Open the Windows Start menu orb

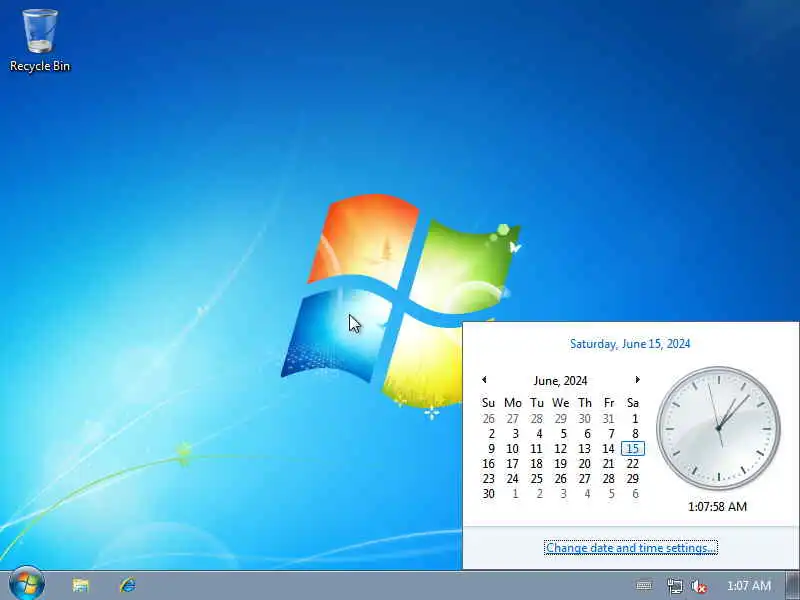pyautogui.click(x=27, y=585)
